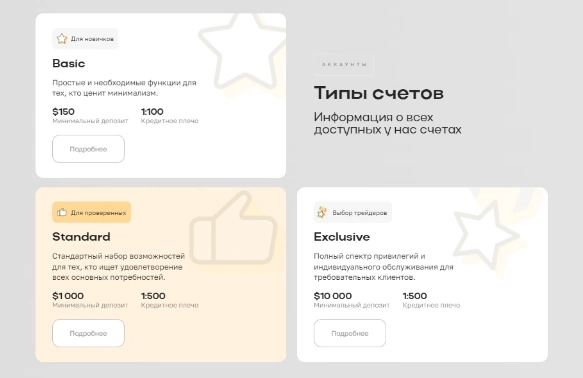583x378 pixels.
Task: Click the large star illustration on Basic card
Action: [x=244, y=51]
